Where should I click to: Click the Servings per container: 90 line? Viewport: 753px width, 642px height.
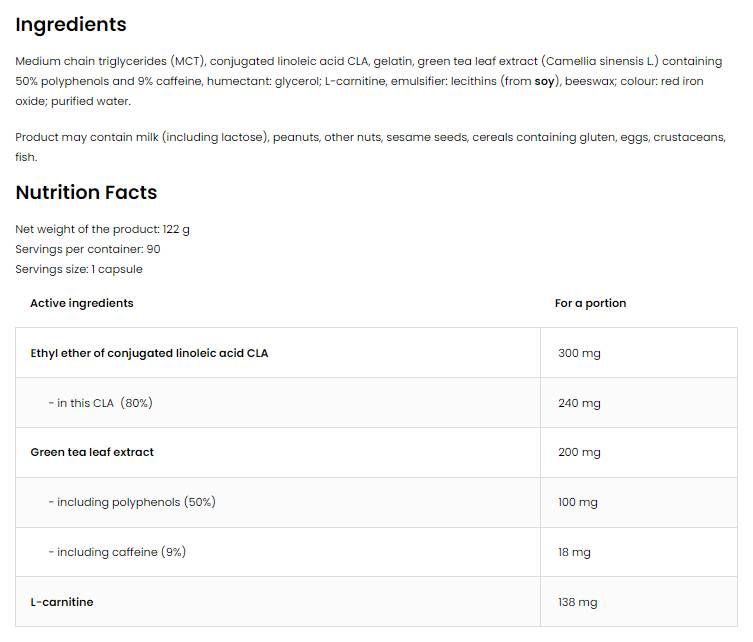[88, 249]
